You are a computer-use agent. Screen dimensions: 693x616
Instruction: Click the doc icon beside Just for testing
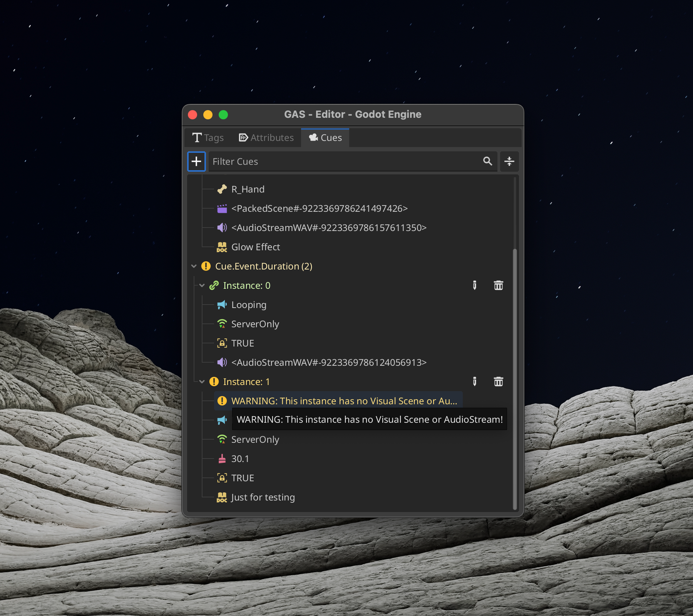click(222, 497)
